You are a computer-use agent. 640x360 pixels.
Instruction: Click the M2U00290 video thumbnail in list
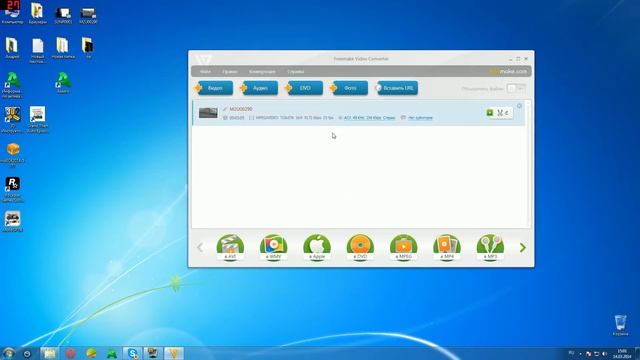208,113
